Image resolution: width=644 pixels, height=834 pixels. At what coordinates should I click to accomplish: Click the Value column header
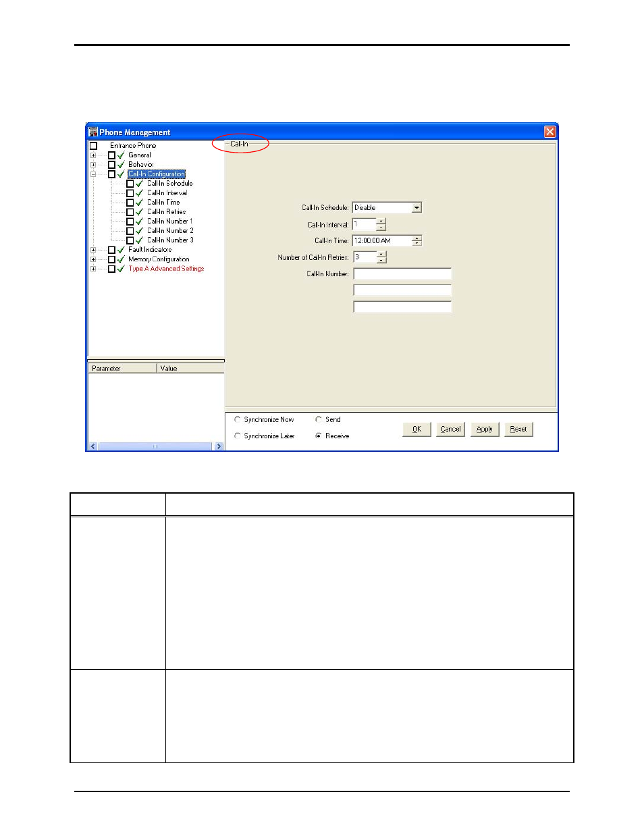click(190, 369)
